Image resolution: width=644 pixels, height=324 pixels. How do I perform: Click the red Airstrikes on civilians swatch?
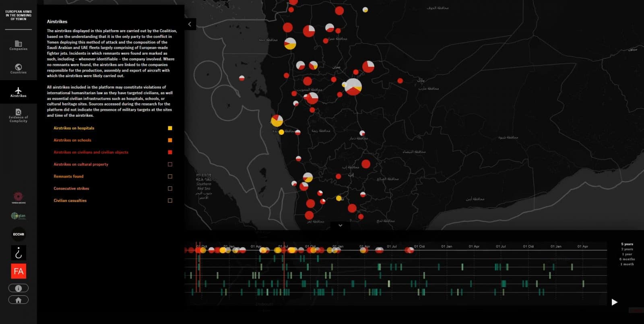click(170, 152)
